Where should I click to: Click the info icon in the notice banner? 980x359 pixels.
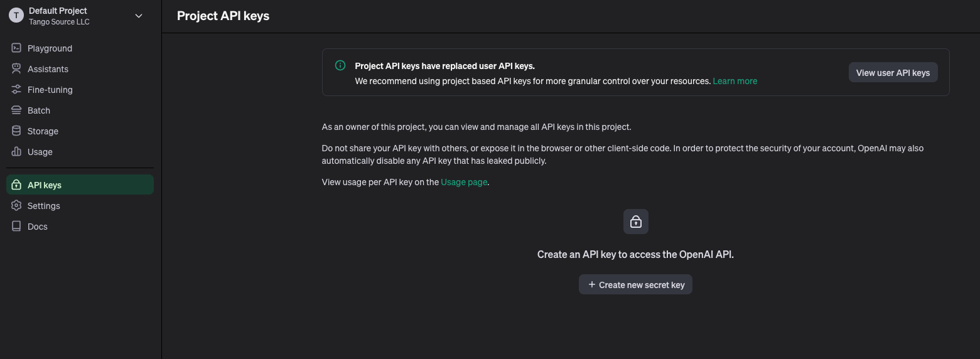click(x=340, y=65)
